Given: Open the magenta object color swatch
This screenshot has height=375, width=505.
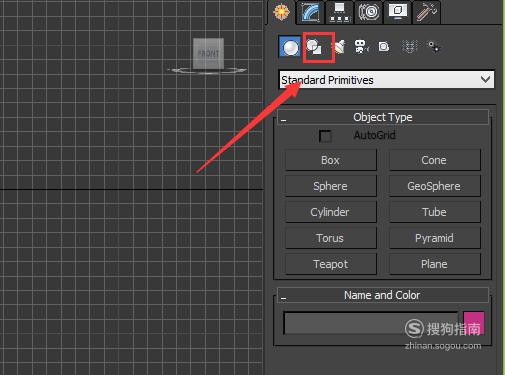Looking at the screenshot, I should pyautogui.click(x=474, y=323).
